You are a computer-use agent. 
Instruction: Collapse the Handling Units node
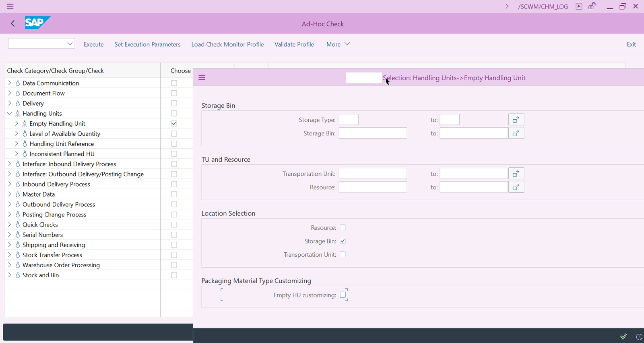[x=10, y=113]
